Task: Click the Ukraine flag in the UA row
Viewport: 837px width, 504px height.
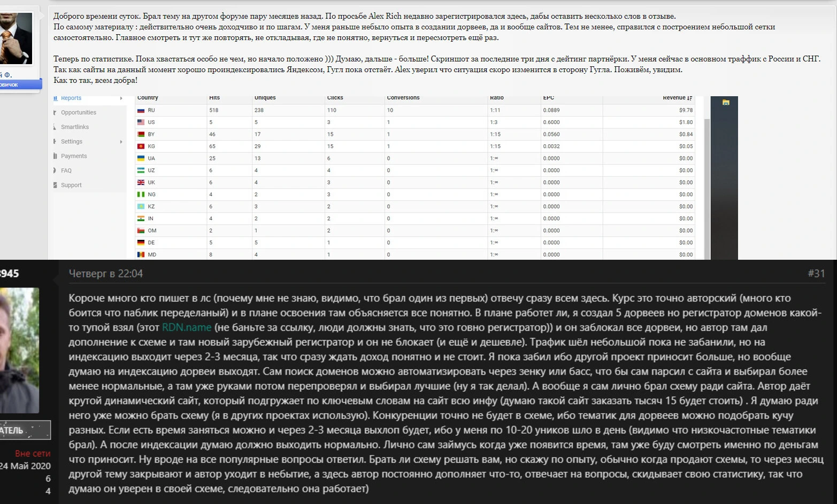Action: click(141, 158)
